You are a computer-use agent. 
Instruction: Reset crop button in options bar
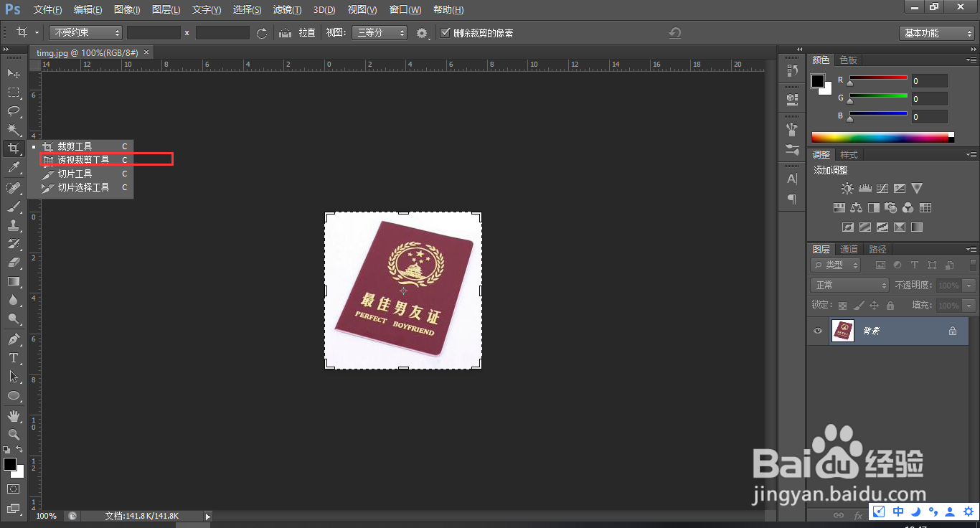click(674, 33)
